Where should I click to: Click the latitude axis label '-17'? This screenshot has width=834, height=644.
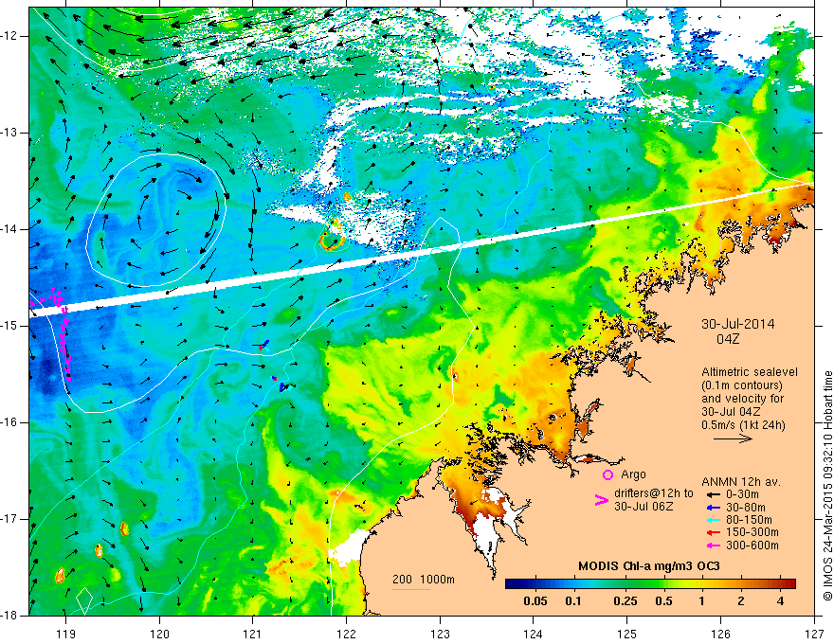click(x=9, y=519)
